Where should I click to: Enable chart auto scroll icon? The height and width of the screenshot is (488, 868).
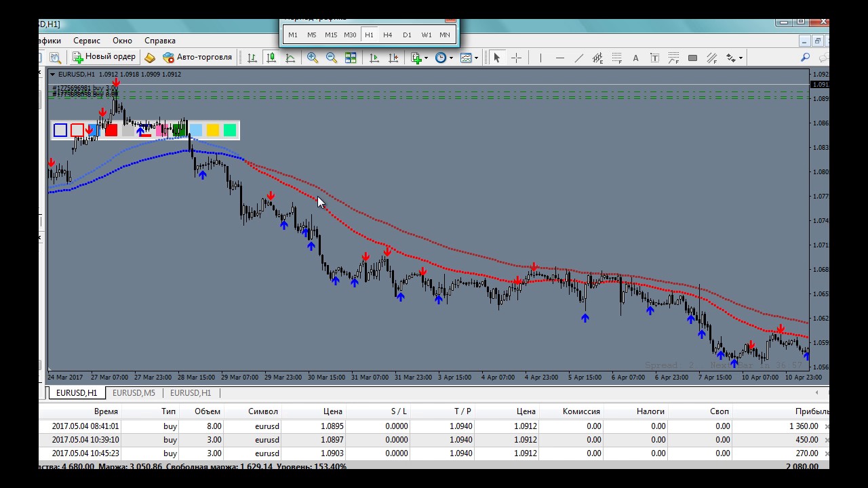click(374, 58)
